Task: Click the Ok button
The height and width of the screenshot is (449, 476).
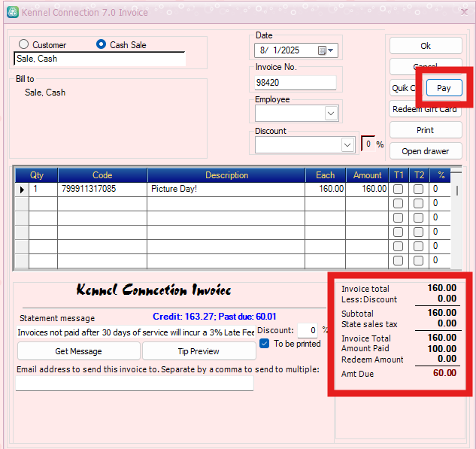Action: click(426, 46)
